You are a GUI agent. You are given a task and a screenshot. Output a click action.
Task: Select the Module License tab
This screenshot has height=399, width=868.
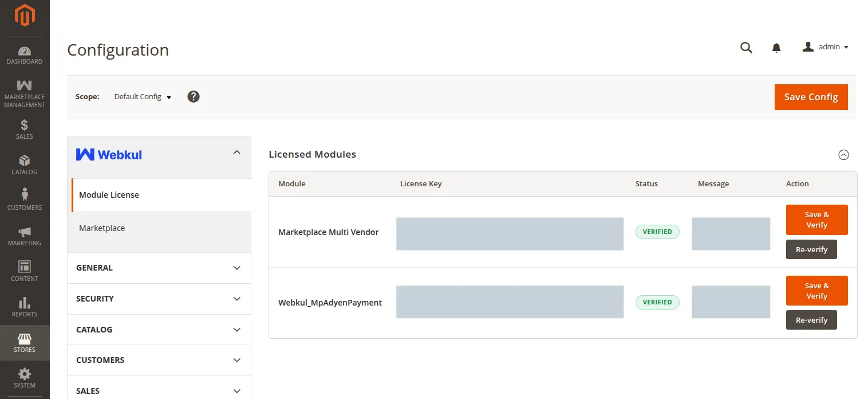161,195
